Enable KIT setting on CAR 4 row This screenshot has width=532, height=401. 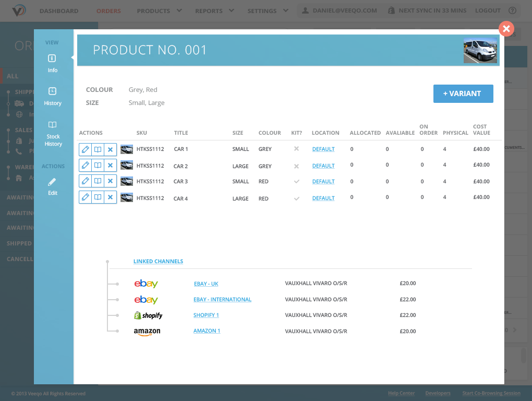click(x=297, y=198)
